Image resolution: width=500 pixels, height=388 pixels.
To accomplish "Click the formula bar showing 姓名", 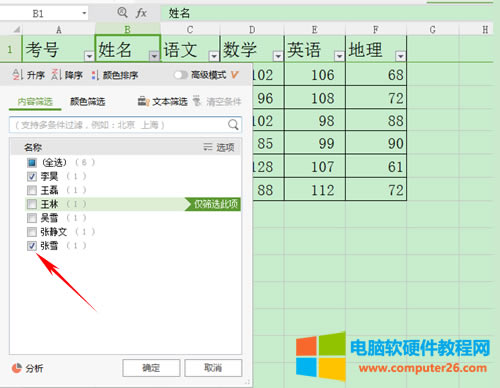I will (327, 13).
